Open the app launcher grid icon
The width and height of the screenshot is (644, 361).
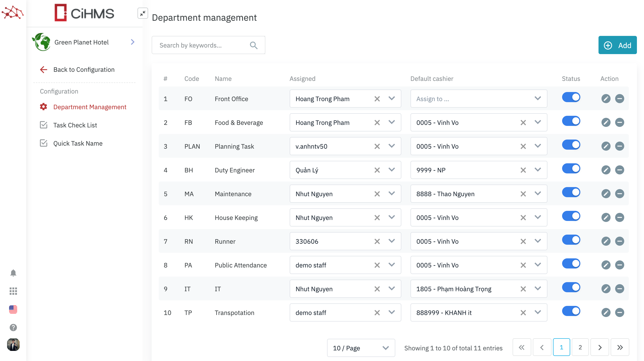13,291
